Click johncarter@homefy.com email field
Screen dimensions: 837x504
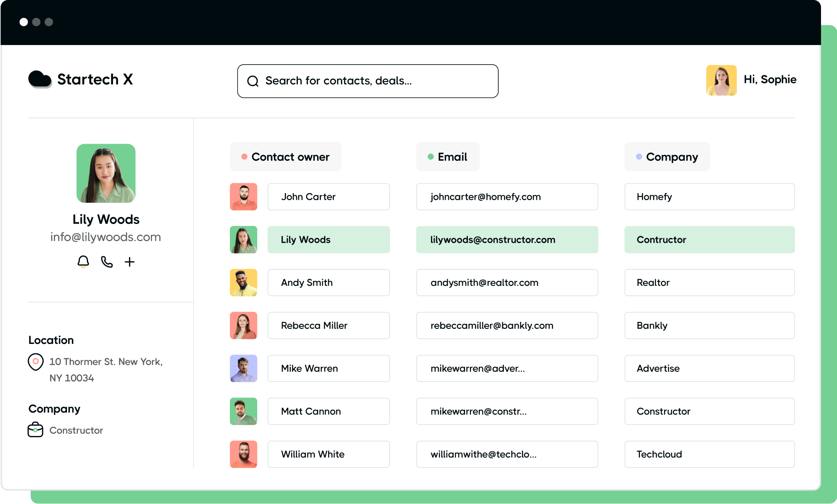coord(507,197)
